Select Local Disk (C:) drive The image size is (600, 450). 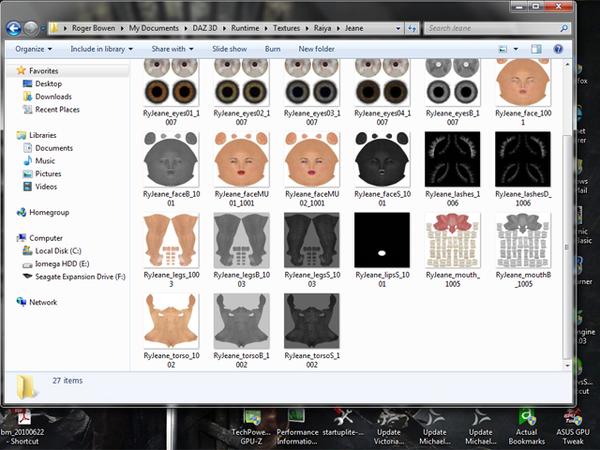[x=58, y=251]
